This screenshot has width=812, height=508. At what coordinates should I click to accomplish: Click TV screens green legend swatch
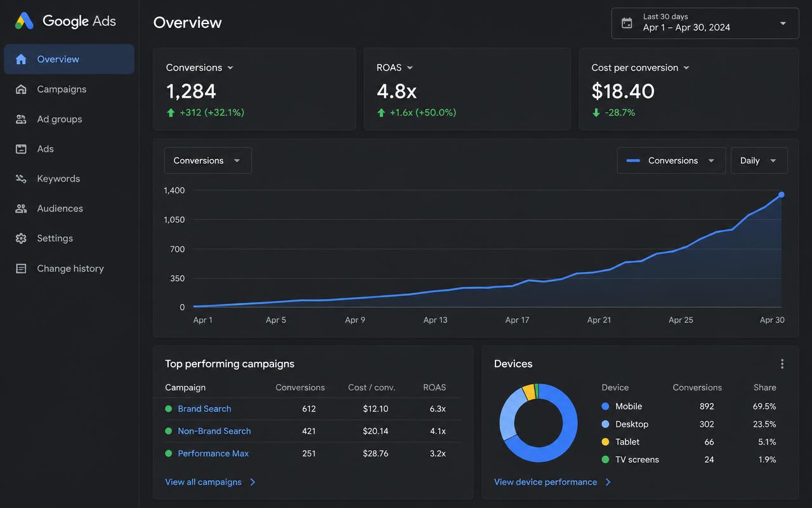point(605,460)
